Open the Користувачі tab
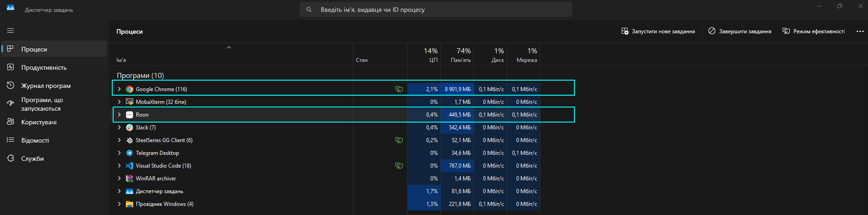The image size is (868, 215). click(54, 122)
